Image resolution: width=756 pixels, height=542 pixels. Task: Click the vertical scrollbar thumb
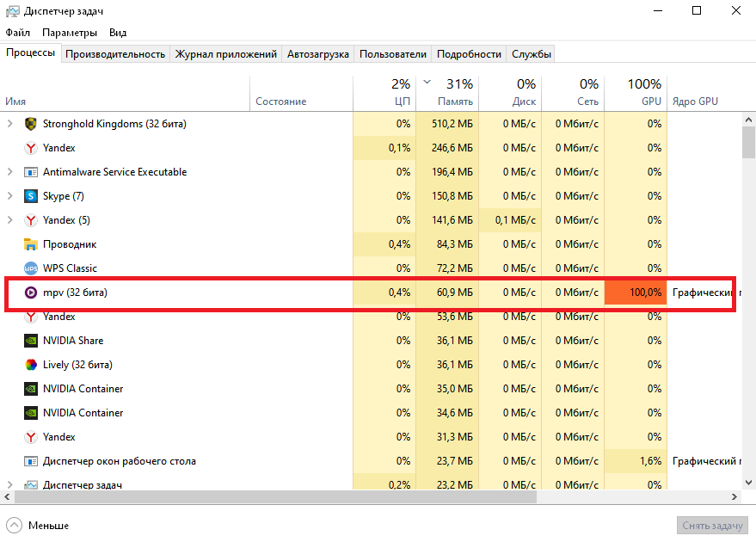click(749, 142)
